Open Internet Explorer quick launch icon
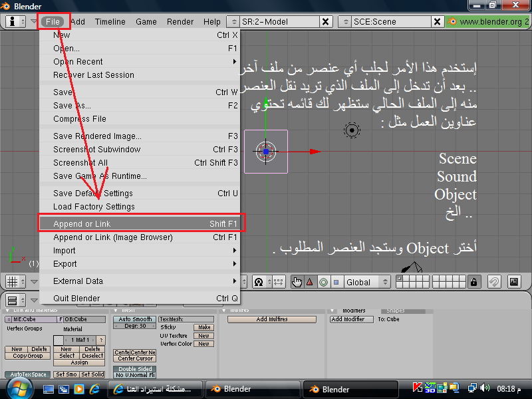The height and width of the screenshot is (399, 532). coord(94,389)
